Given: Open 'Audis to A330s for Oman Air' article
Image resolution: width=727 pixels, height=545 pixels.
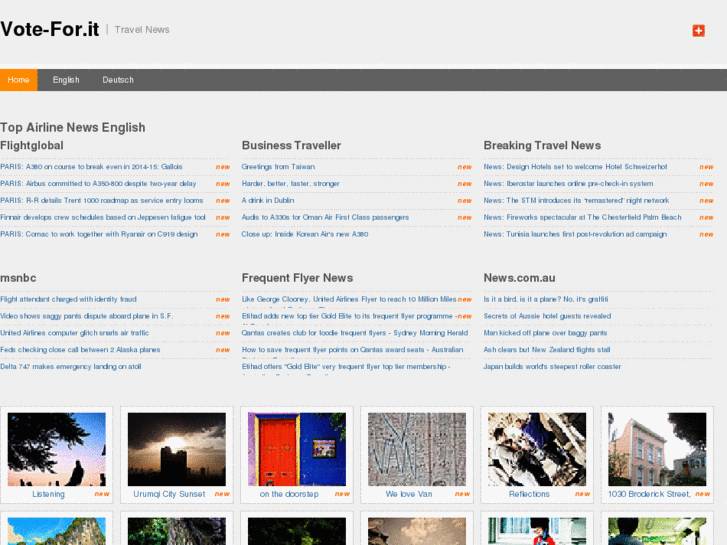Looking at the screenshot, I should (325, 217).
